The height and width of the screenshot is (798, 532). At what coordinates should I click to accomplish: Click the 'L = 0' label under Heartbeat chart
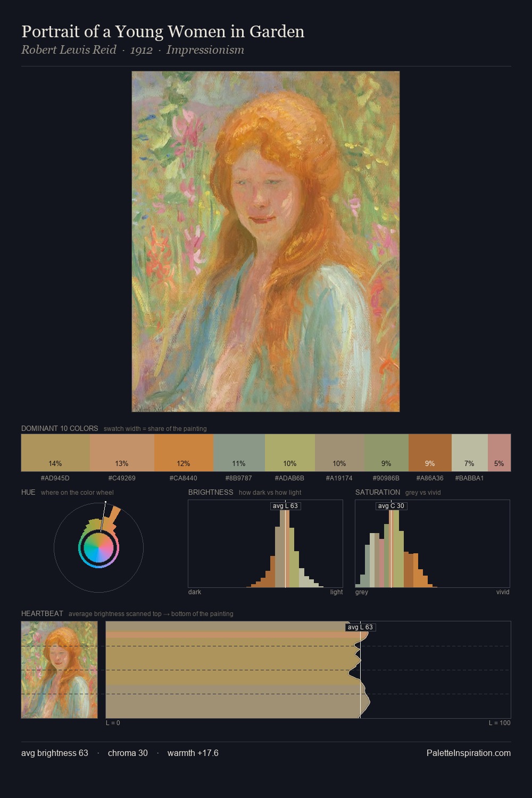tap(113, 723)
